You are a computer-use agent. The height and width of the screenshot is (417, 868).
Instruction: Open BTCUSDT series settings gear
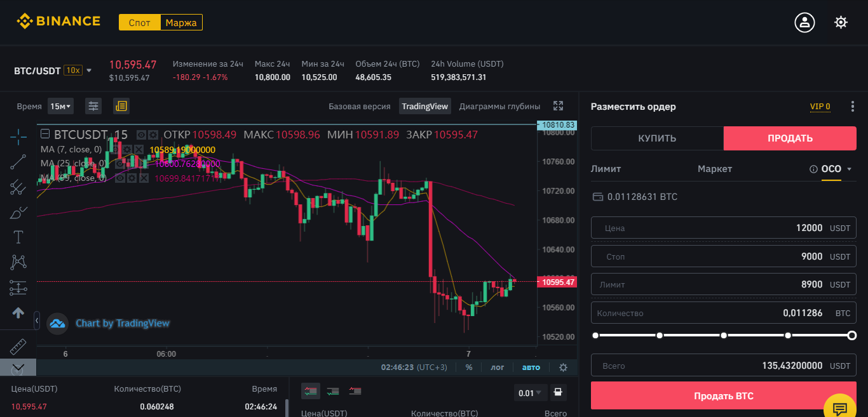(153, 135)
